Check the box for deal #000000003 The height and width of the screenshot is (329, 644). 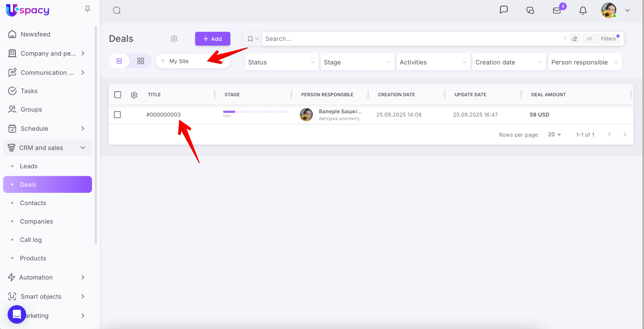click(117, 114)
